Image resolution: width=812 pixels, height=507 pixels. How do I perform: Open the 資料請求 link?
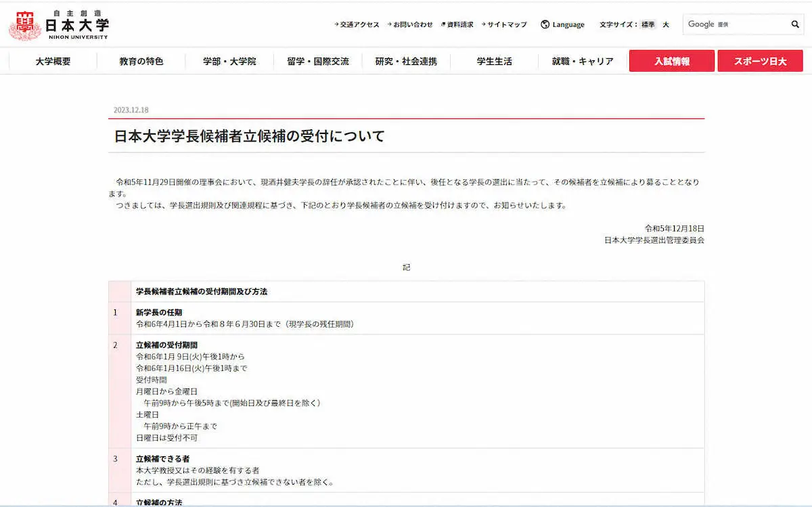(459, 24)
